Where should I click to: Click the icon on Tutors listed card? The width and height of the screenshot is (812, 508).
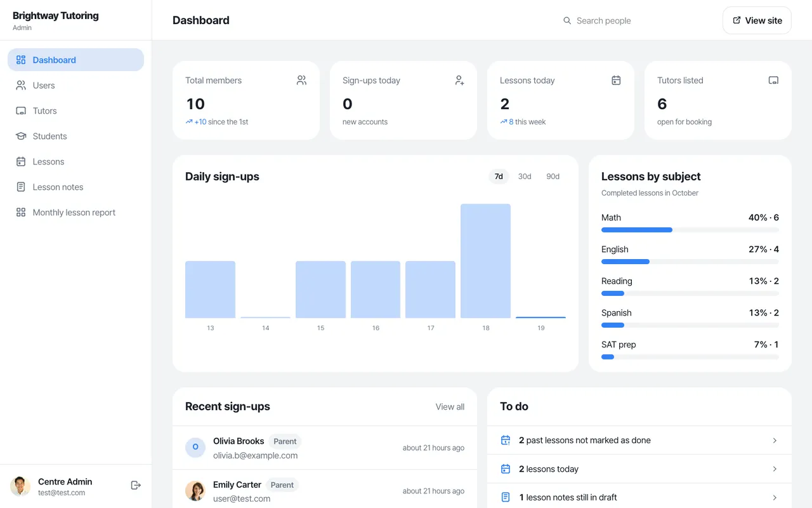[773, 80]
